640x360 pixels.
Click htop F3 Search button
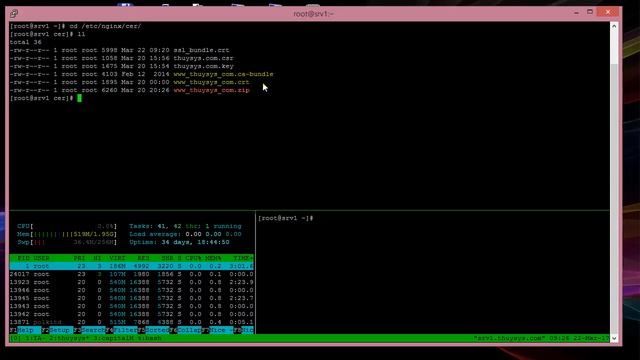coord(89,330)
